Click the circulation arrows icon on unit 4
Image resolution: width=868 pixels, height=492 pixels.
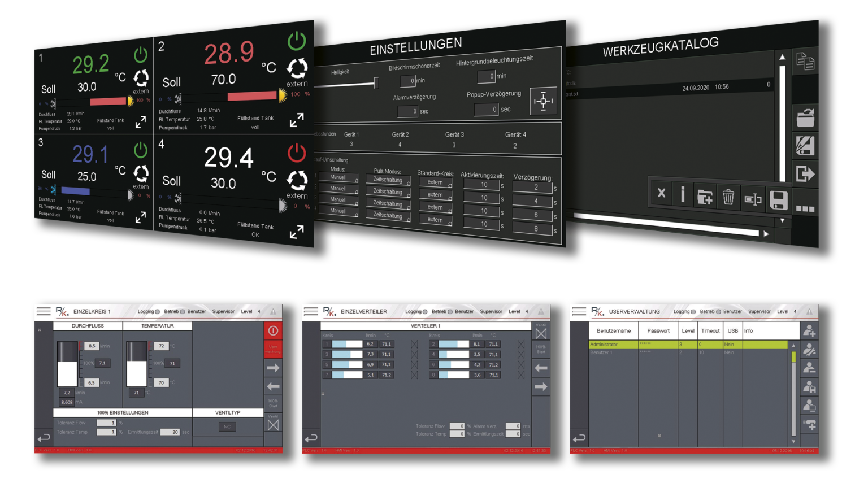coord(297,180)
